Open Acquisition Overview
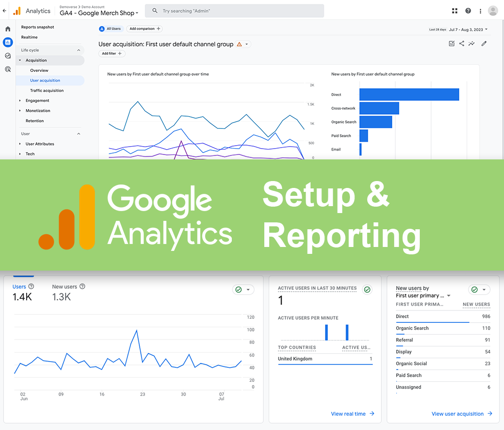 (x=39, y=70)
